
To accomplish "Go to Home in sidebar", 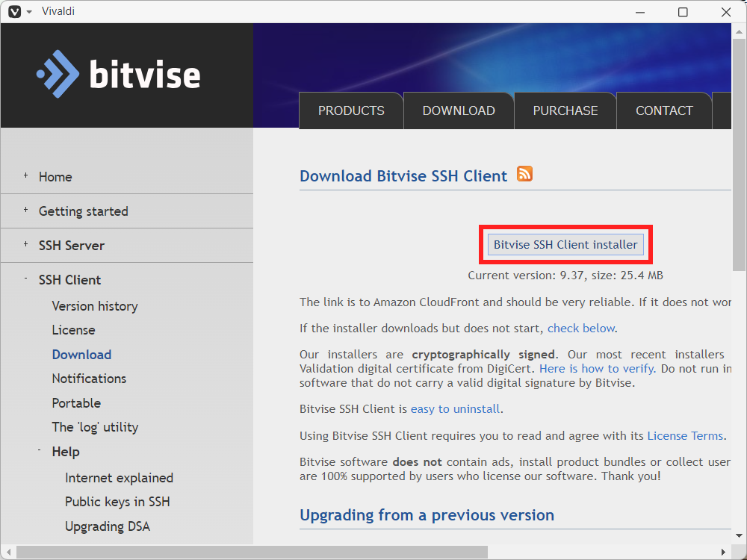I will click(x=55, y=177).
